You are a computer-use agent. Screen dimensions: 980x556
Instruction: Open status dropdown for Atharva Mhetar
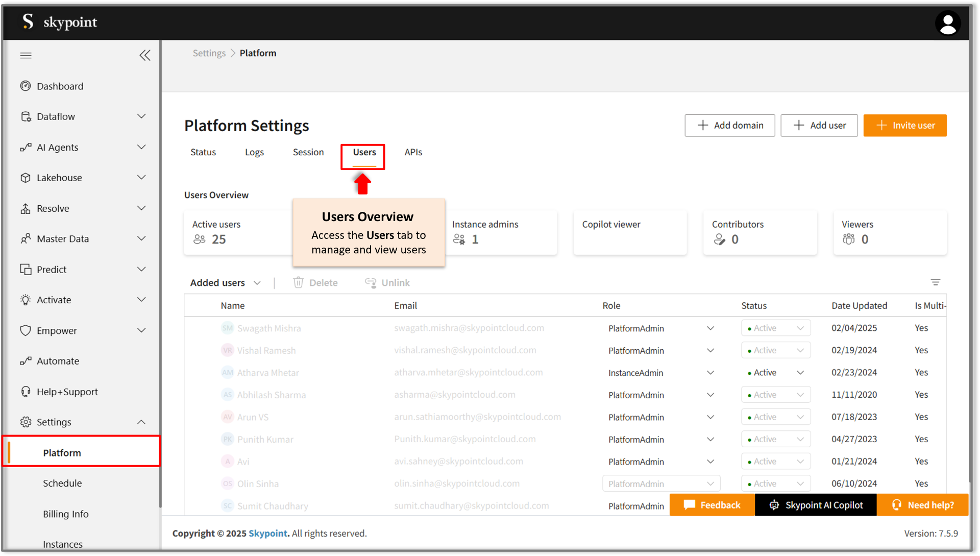[800, 373]
